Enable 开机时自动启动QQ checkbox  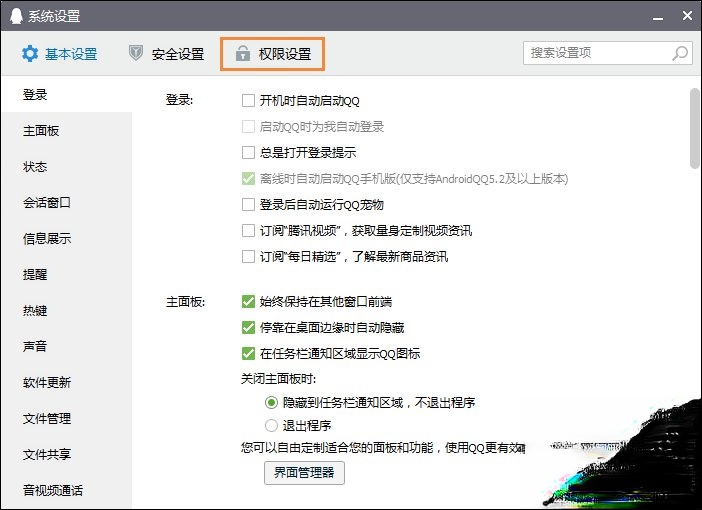(248, 100)
